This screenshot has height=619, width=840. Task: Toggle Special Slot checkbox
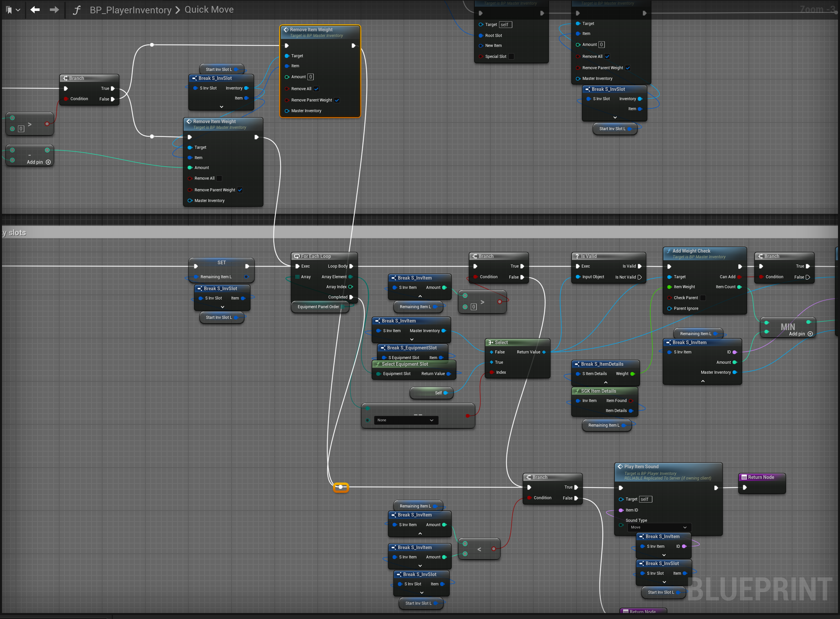(511, 57)
